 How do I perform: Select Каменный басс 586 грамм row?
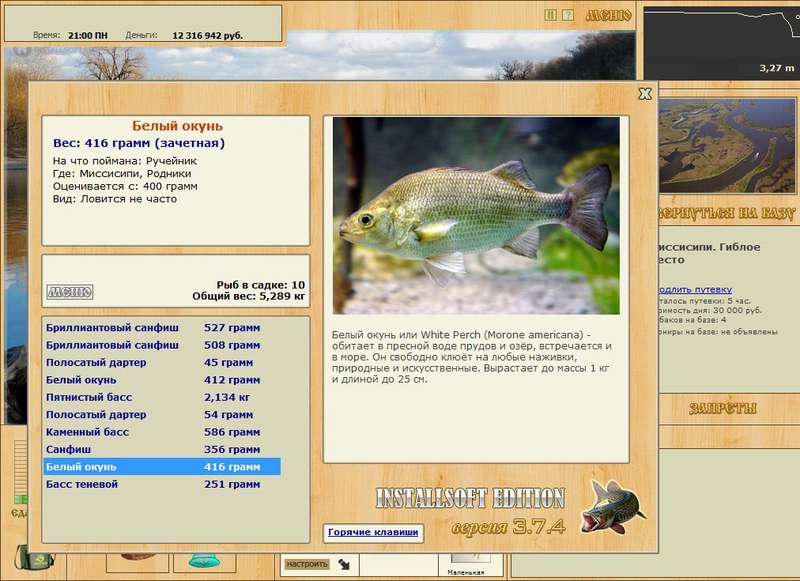coord(162,432)
